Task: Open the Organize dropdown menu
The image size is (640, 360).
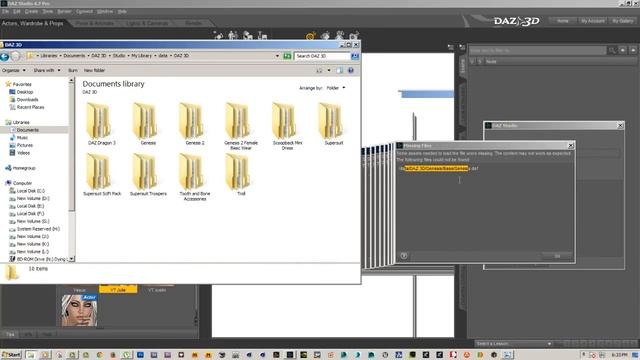Action: tap(13, 71)
